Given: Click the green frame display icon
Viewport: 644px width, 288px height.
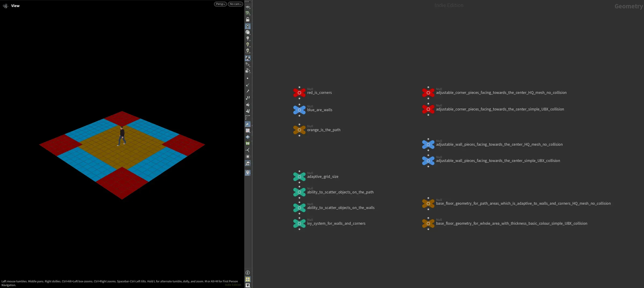Looking at the screenshot, I should tap(248, 143).
